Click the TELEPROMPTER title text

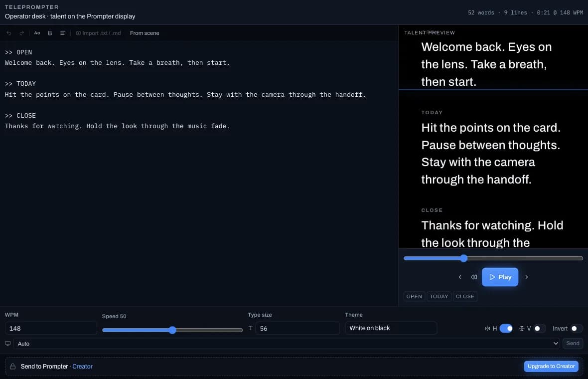click(x=32, y=7)
